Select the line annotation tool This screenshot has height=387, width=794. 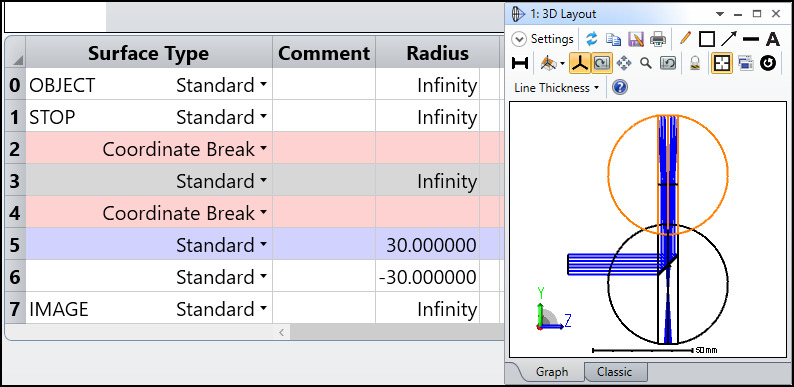[x=750, y=39]
